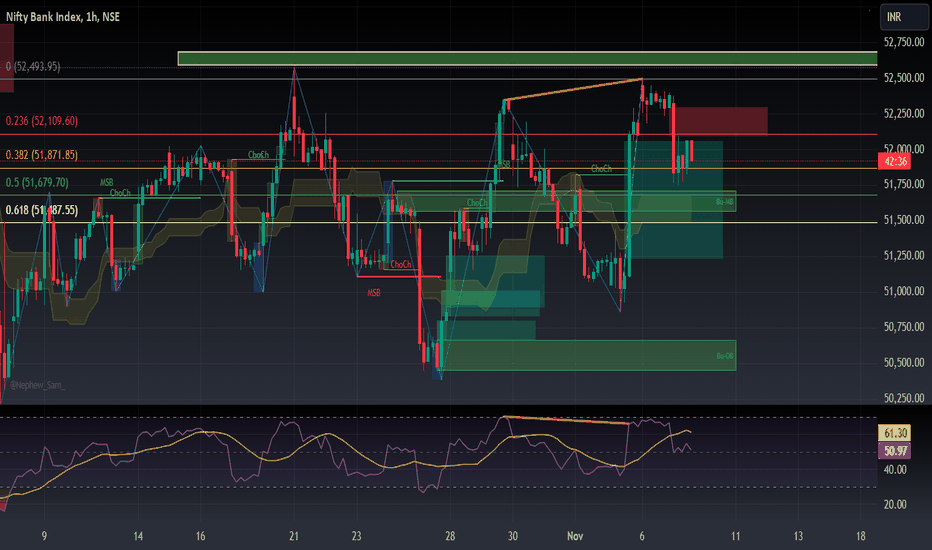
Task: Click the 51,250.00 price axis label
Action: tap(903, 256)
